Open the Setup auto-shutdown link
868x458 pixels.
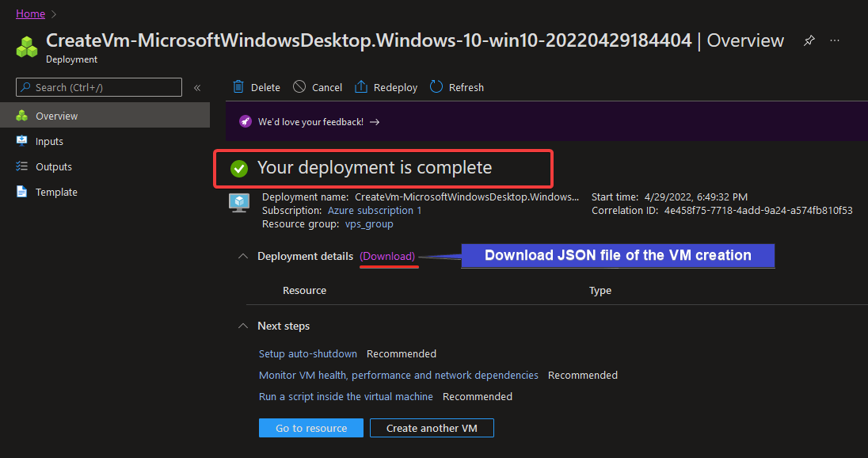click(308, 354)
